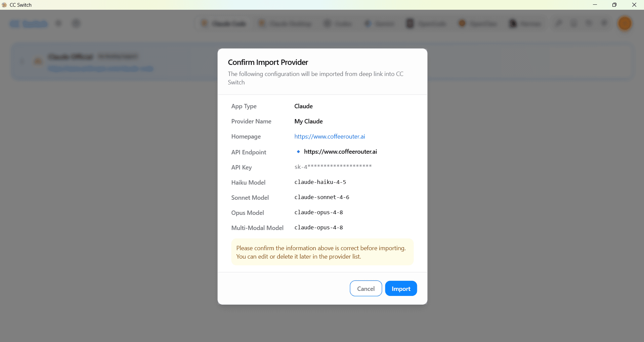Click the Provider Name label
Image resolution: width=644 pixels, height=342 pixels.
[251, 121]
